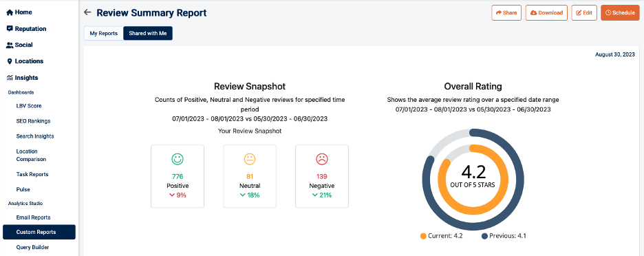Click the Analytics Studio sidebar heading
Image resolution: width=644 pixels, height=256 pixels.
(25, 203)
